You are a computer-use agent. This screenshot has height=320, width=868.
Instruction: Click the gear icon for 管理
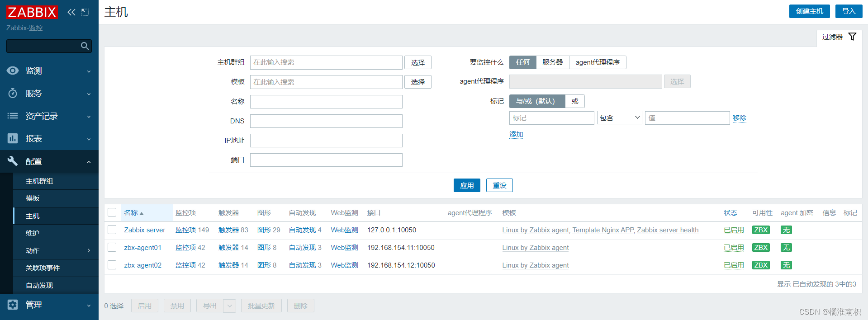coord(13,305)
